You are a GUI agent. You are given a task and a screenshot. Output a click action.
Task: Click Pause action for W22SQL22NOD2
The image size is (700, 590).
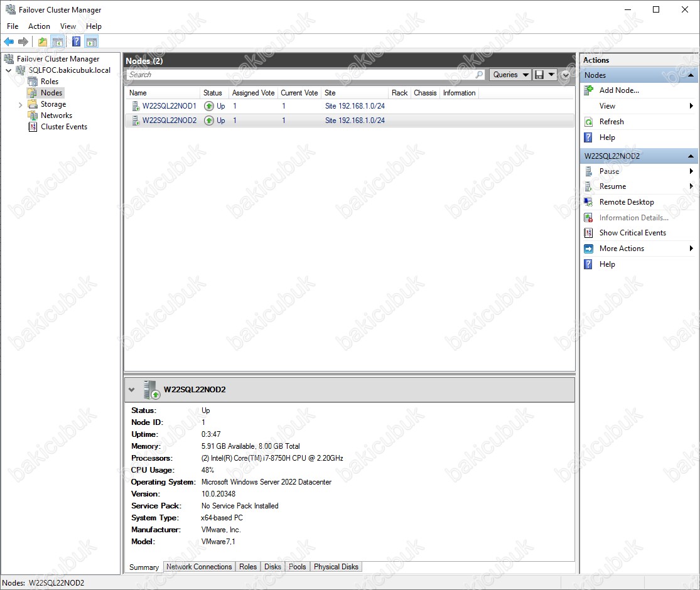610,171
